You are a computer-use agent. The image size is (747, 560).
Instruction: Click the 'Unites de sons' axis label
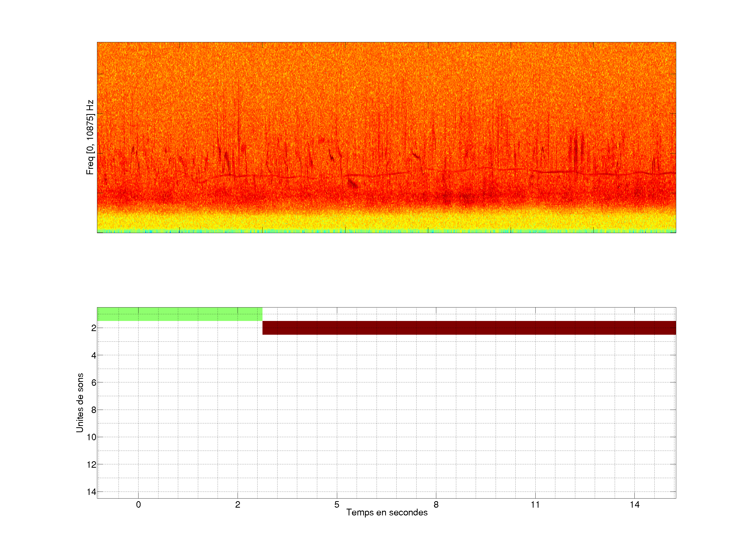(80, 402)
